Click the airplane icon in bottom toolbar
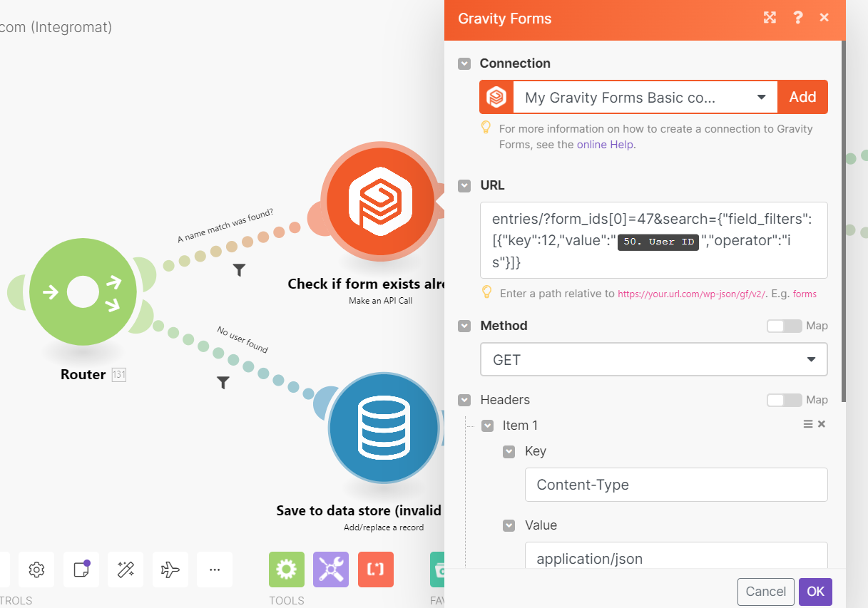The height and width of the screenshot is (608, 868). pos(170,570)
